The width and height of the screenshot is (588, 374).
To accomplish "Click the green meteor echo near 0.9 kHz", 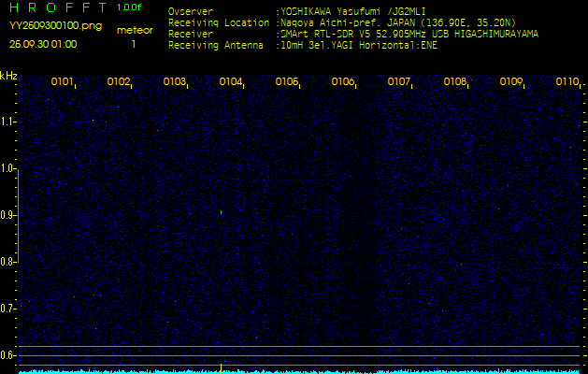I will (x=221, y=212).
